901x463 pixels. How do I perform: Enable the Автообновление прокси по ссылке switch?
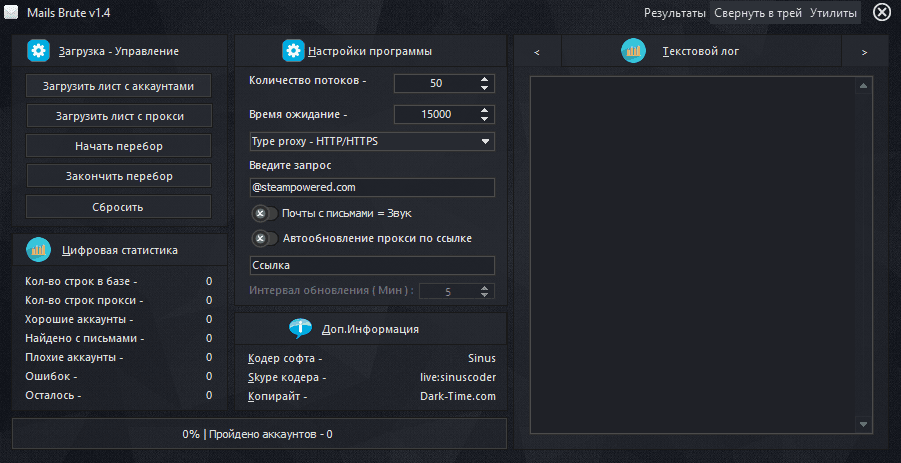(x=264, y=238)
